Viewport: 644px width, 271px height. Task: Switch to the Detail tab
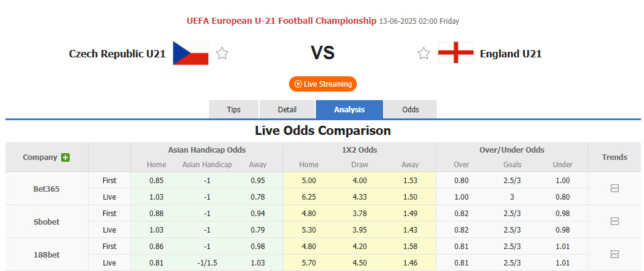pyautogui.click(x=287, y=110)
